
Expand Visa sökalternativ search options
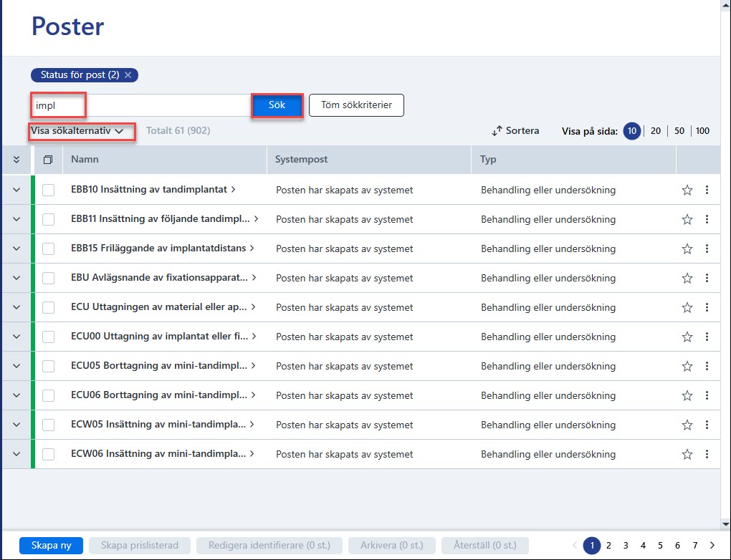click(x=77, y=131)
